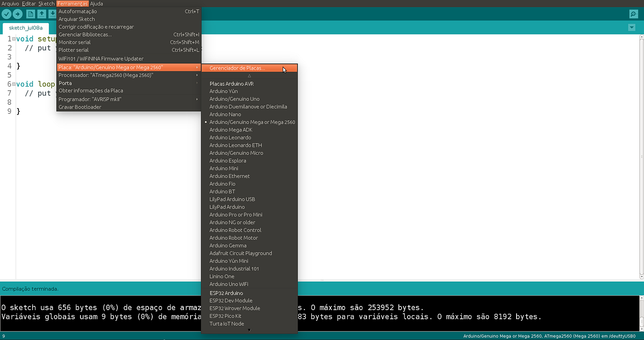Open Gerenciador de Placas
Viewport: 644px width, 340px height.
[237, 68]
